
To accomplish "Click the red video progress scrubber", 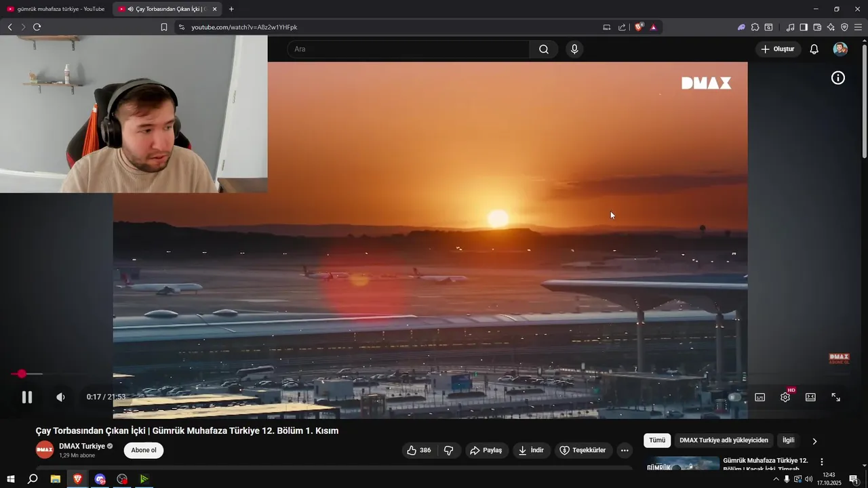I will click(22, 373).
